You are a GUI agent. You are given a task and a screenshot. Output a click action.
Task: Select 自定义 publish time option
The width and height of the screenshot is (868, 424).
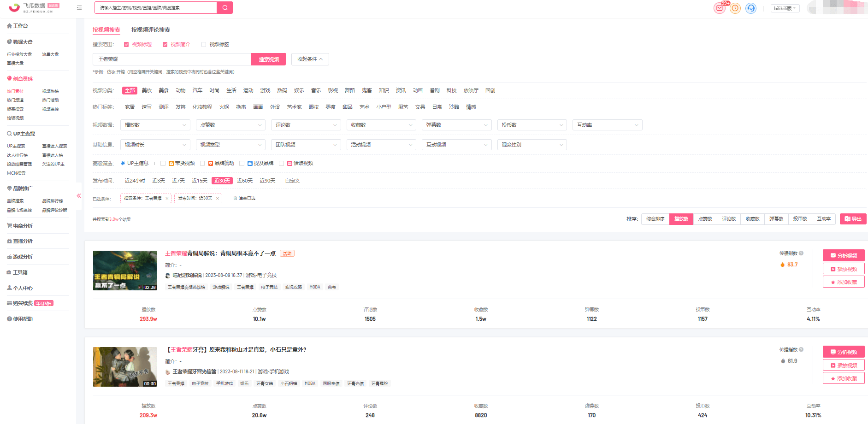coord(292,181)
